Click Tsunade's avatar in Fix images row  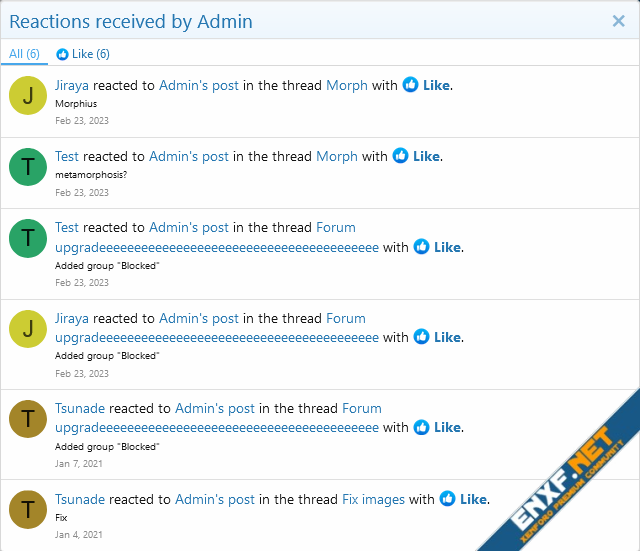pos(27,509)
